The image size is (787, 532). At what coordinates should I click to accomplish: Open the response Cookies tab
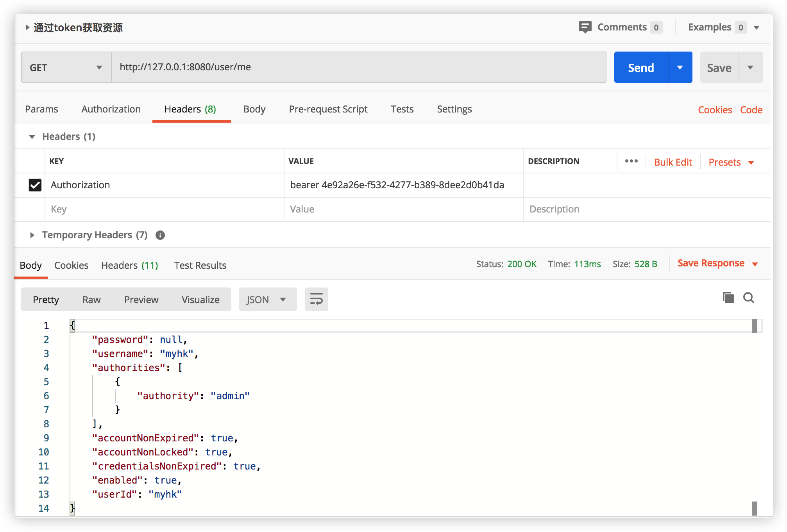click(71, 265)
